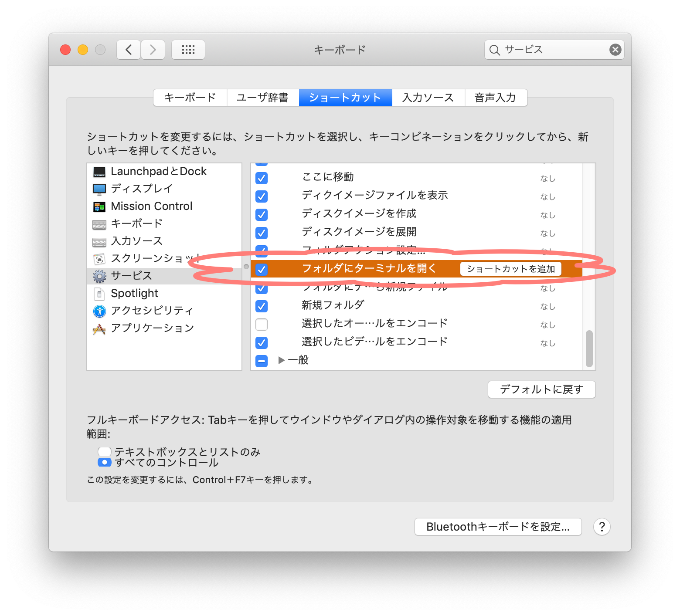680x616 pixels.
Task: Select すべてのコントロール radio button
Action: click(105, 462)
